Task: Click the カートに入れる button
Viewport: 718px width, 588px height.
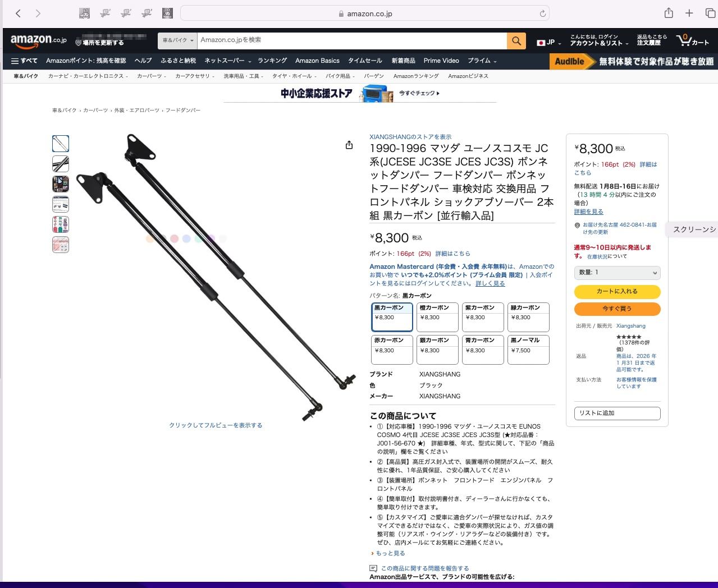Action: 617,292
